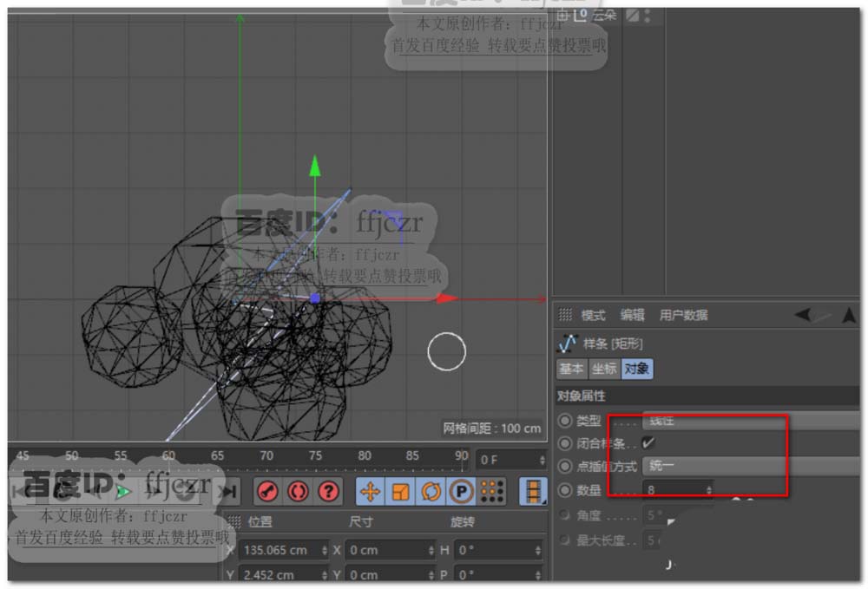This screenshot has width=868, height=589.
Task: Open the filmstrip playback settings icon
Action: click(533, 491)
